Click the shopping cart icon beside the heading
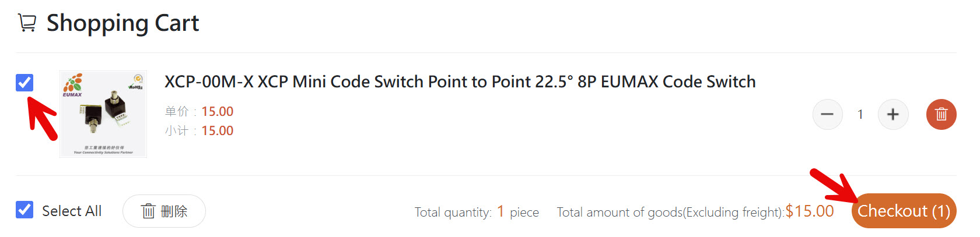This screenshot has width=980, height=237. [27, 23]
